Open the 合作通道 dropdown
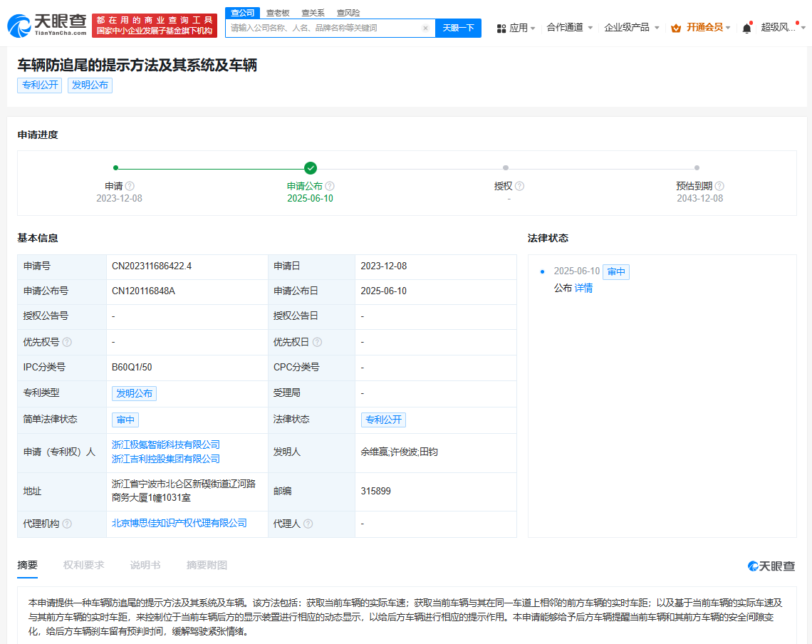This screenshot has width=812, height=644. point(569,28)
